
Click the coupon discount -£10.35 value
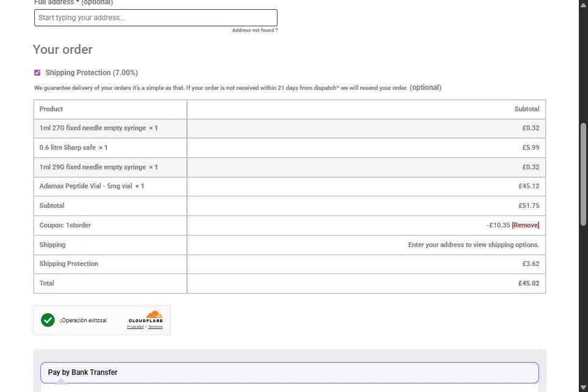[x=498, y=225]
